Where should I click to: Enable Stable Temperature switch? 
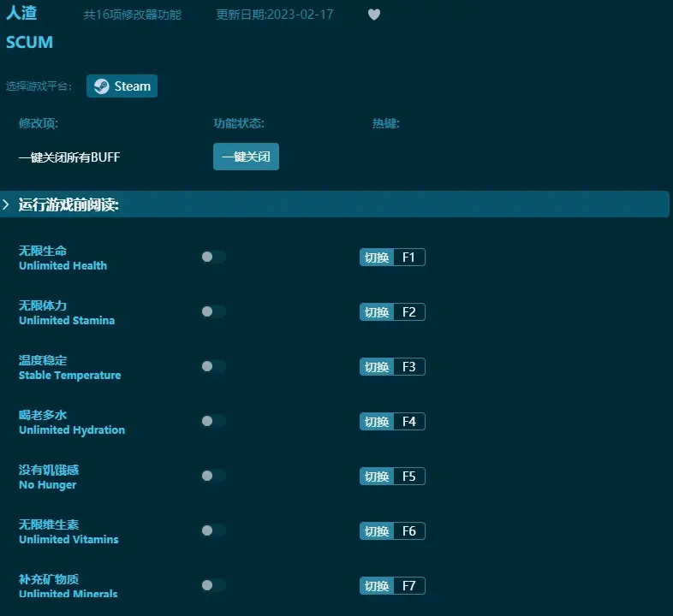213,366
